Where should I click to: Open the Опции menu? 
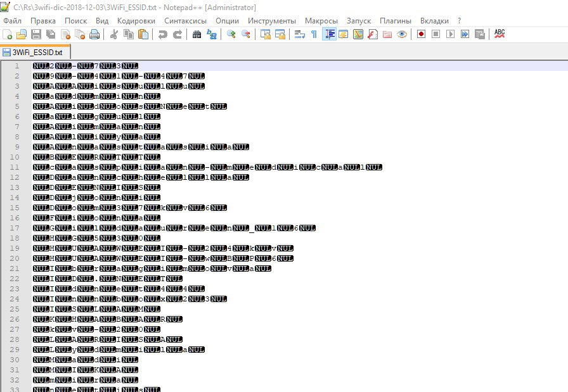coord(227,21)
